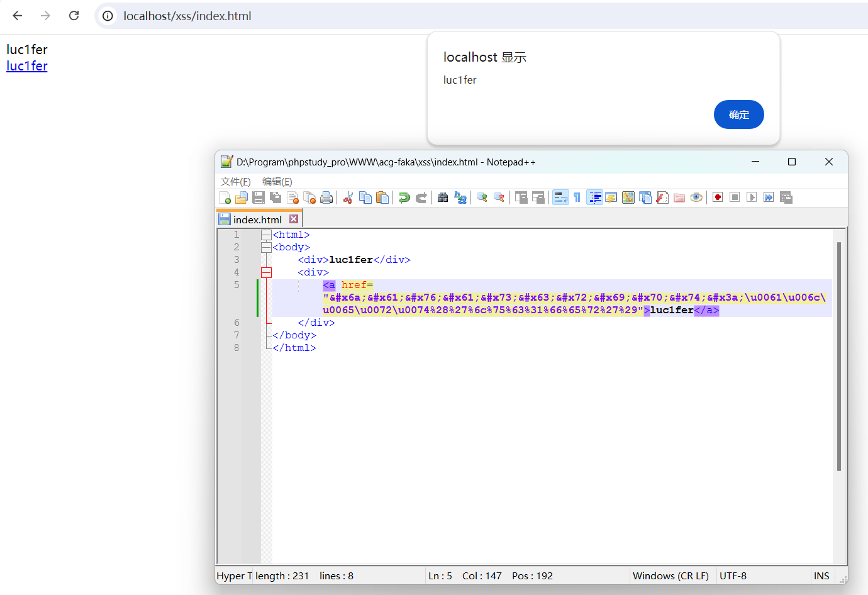
Task: Undo the last edit with the green arrow
Action: click(x=404, y=197)
